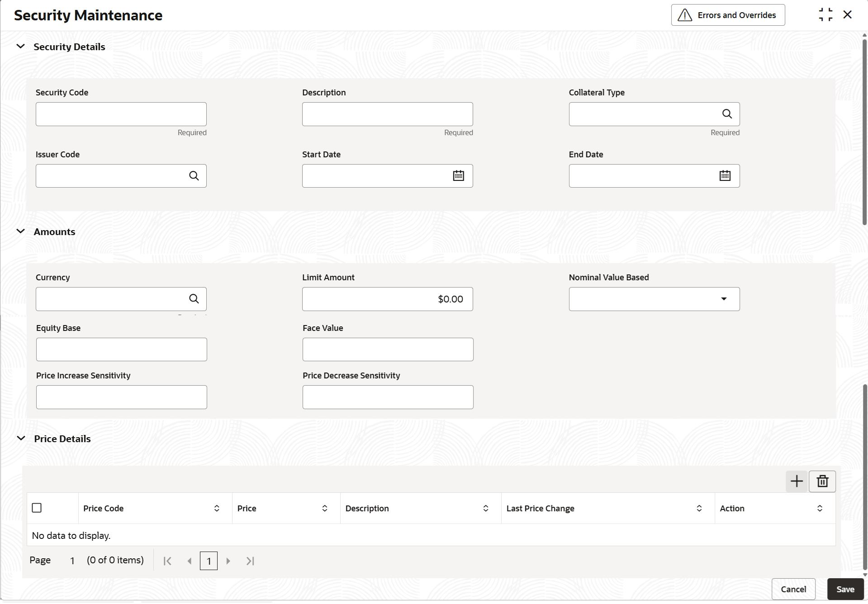Save the security record
The height and width of the screenshot is (604, 868).
tap(845, 589)
